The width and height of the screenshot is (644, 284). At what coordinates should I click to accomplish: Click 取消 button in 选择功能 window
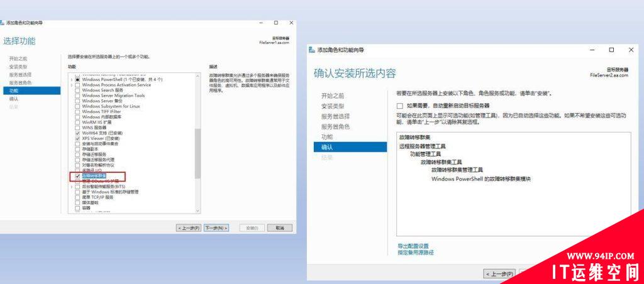(280, 227)
